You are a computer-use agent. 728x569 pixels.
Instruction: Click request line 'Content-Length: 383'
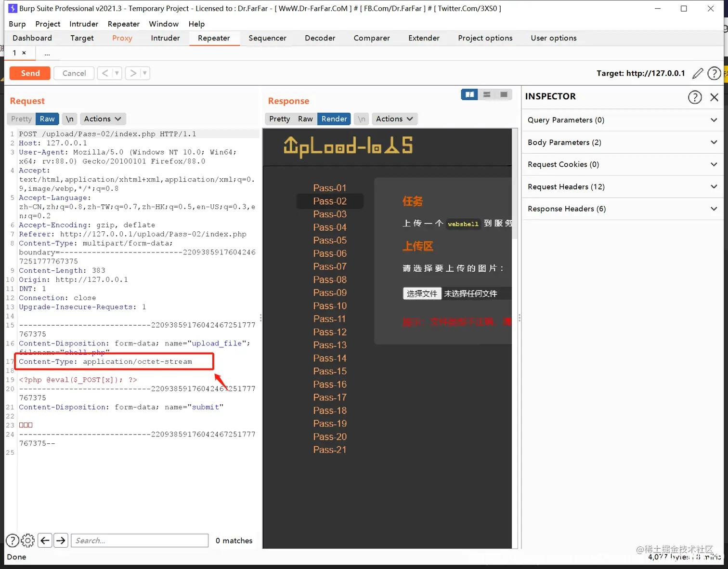[62, 271]
